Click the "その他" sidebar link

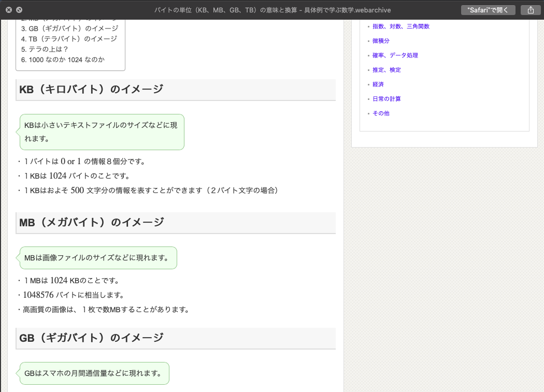pos(381,113)
